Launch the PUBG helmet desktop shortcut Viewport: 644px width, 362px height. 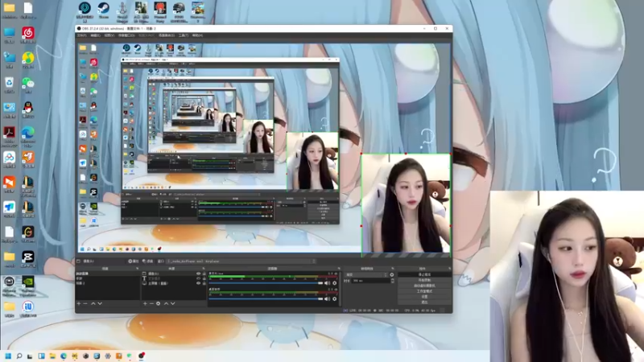(179, 11)
